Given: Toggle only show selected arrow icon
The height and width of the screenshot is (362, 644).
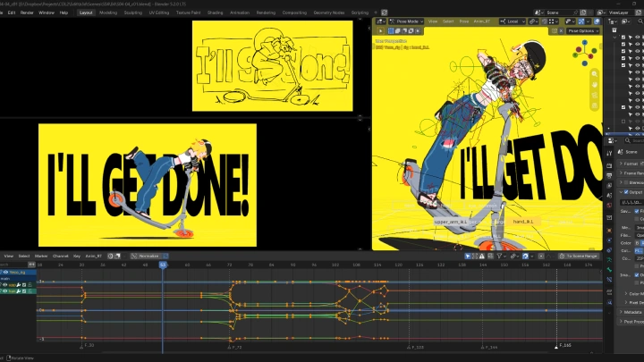Looking at the screenshot, I should (468, 257).
